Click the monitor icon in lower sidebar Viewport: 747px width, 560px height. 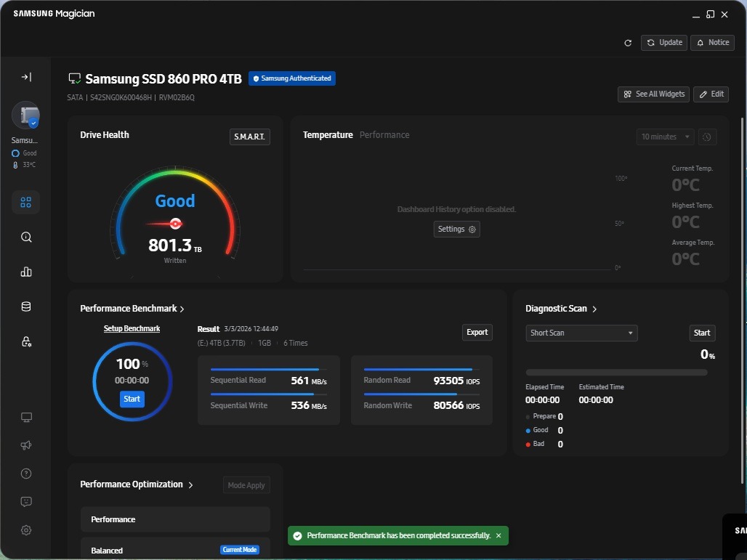(x=26, y=418)
